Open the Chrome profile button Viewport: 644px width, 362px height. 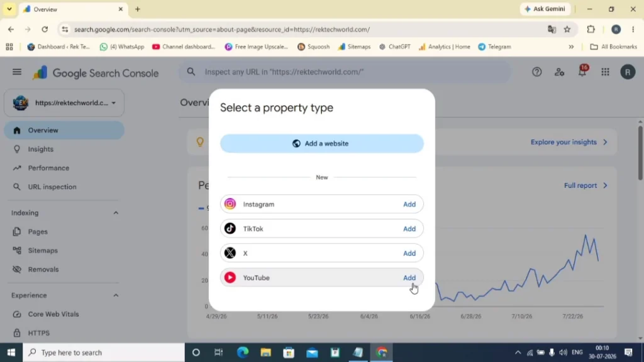tap(616, 30)
